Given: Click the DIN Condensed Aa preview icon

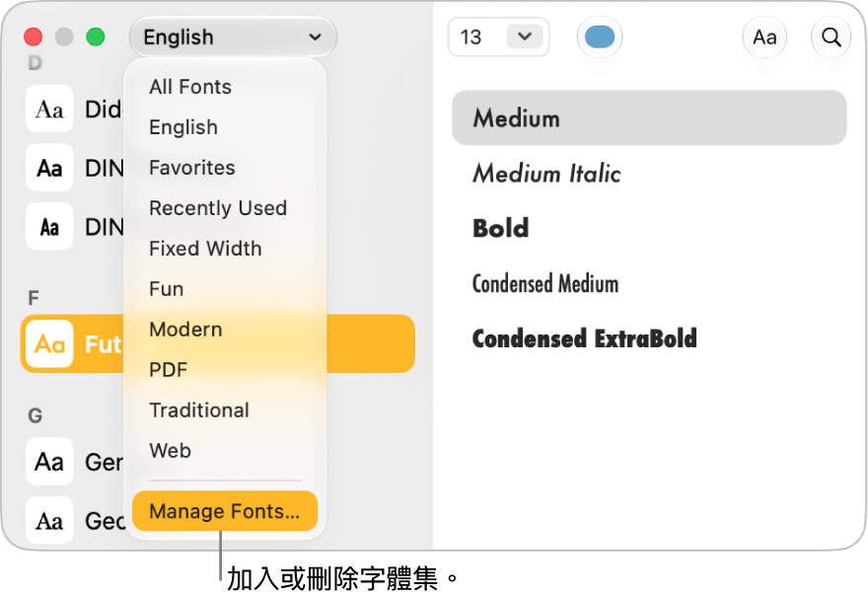Looking at the screenshot, I should pyautogui.click(x=49, y=226).
